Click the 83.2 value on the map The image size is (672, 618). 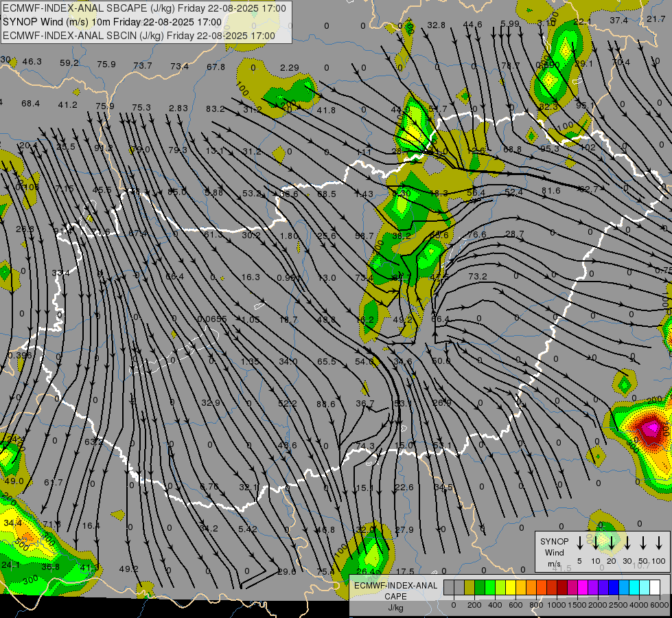tap(215, 109)
